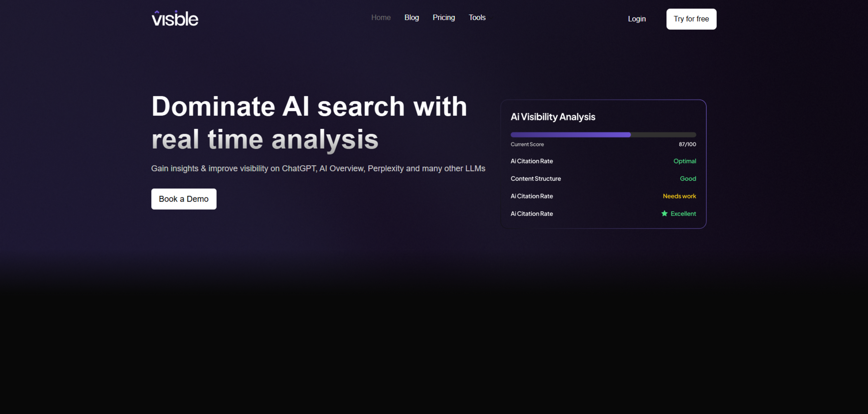Go to the Blog page
This screenshot has height=414, width=868.
(x=411, y=17)
